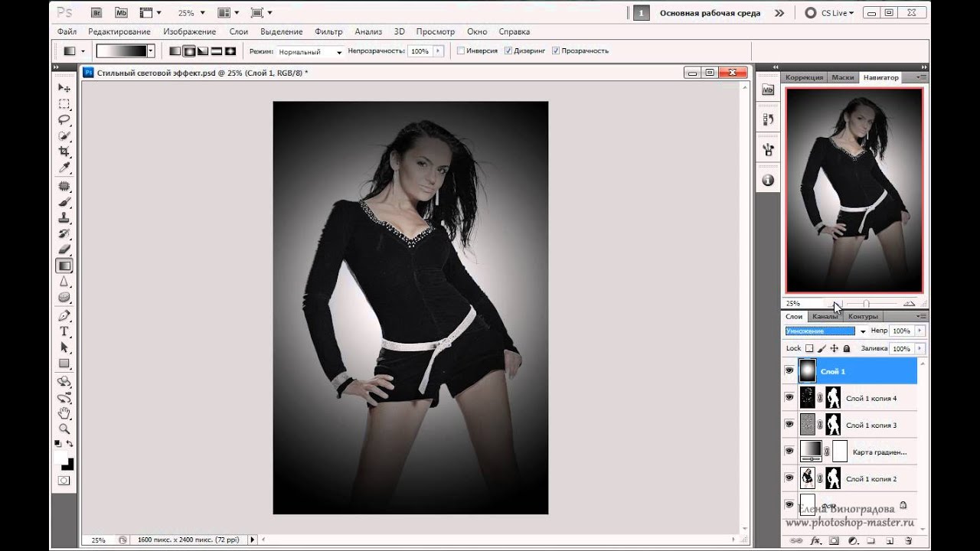
Task: Select the Lasso tool
Action: 64,120
